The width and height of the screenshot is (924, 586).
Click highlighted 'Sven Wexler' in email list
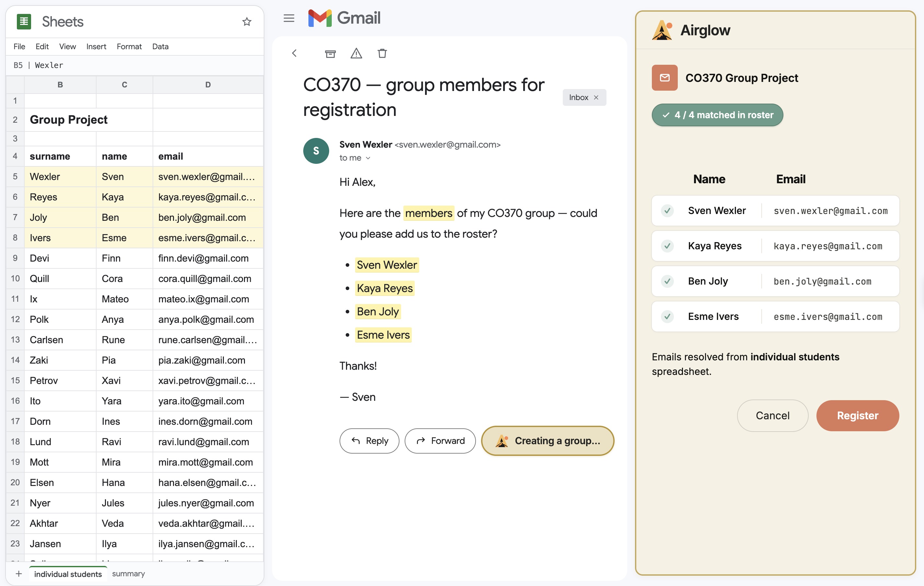(387, 265)
